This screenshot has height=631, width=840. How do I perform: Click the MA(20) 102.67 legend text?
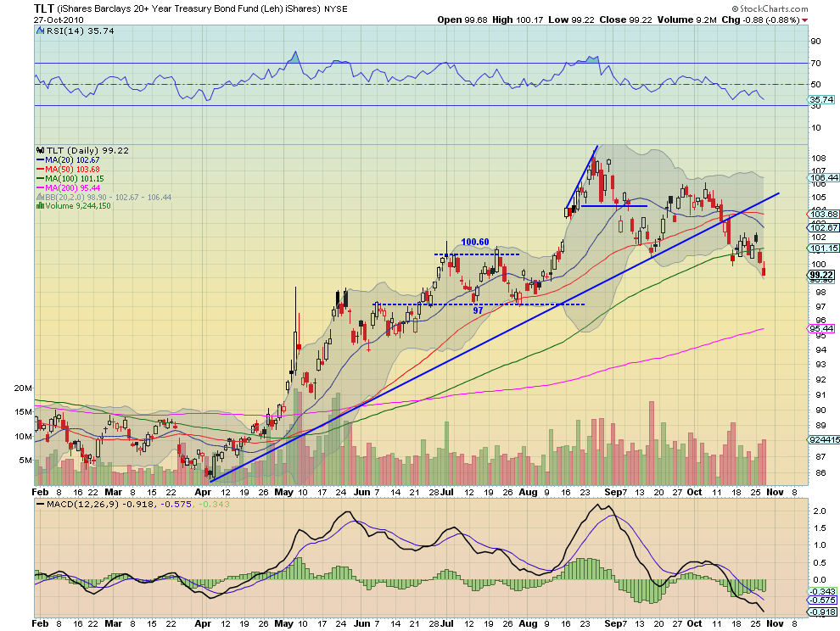[72, 160]
